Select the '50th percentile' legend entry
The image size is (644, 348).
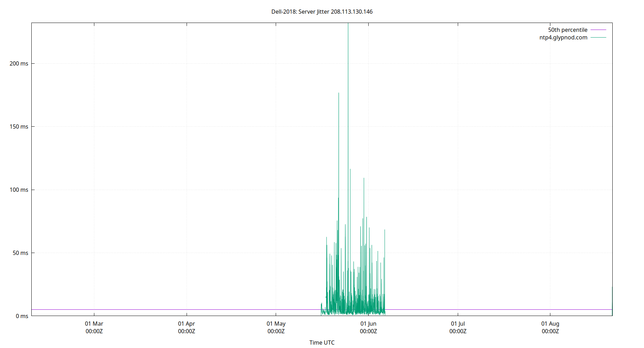tap(567, 30)
